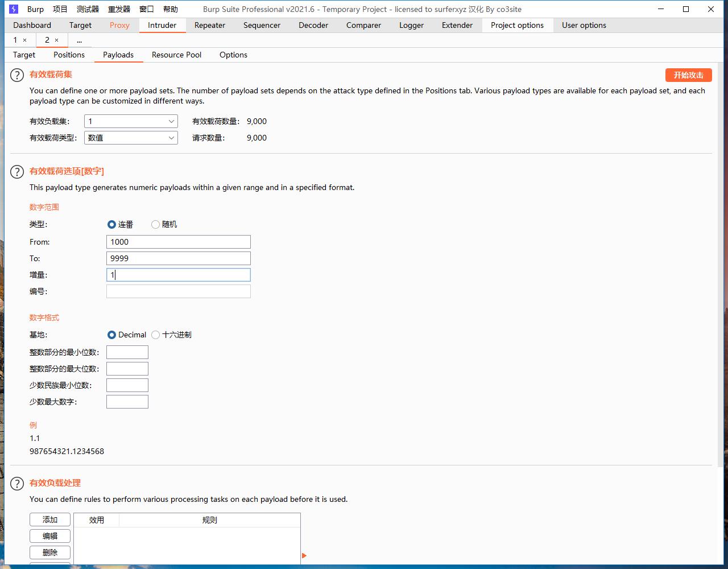Open help for 有效载荷选项[数字] section

tap(17, 172)
